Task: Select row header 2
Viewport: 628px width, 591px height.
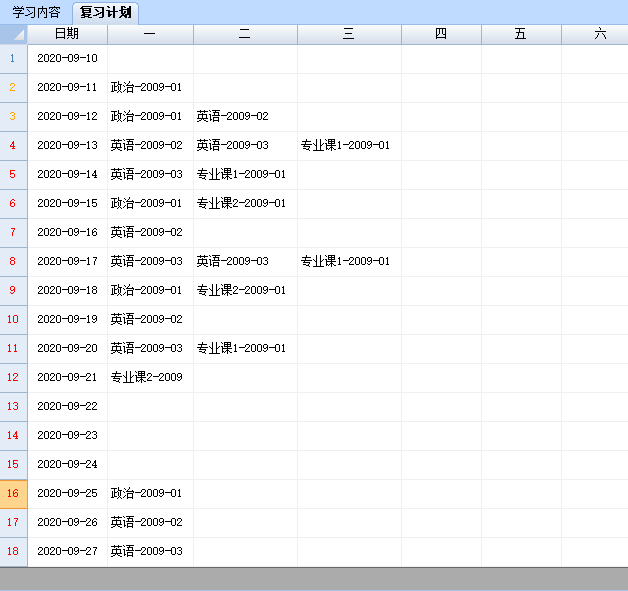Action: pos(14,88)
